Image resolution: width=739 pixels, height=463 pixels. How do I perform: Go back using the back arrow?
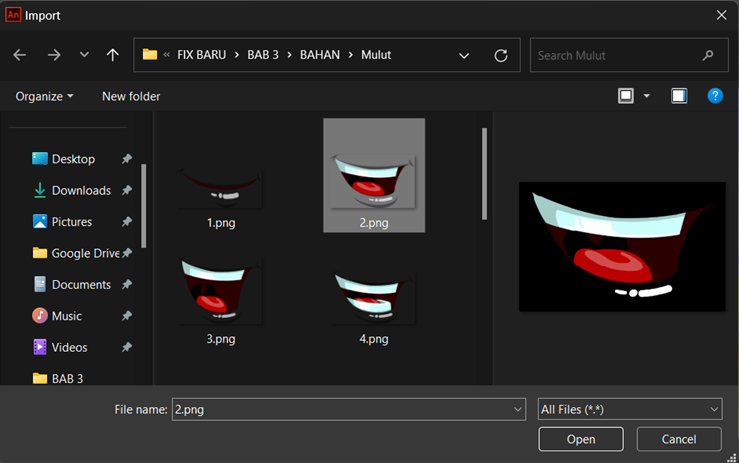[x=19, y=55]
